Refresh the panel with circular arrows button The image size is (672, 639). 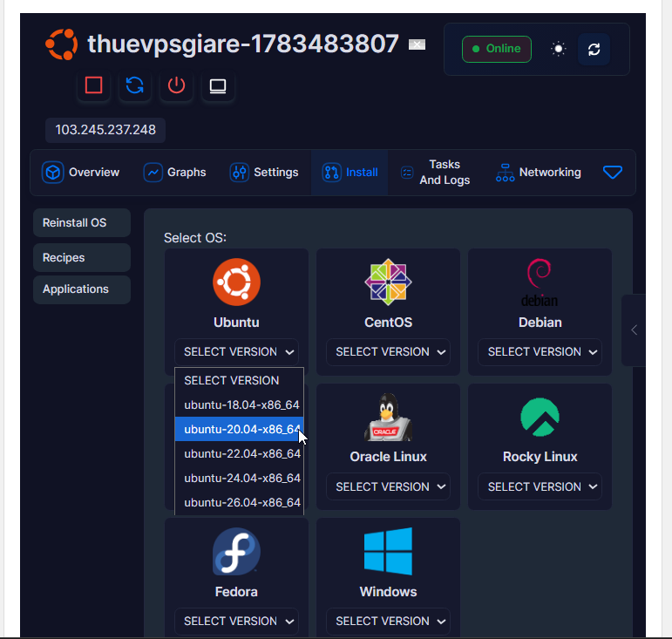click(x=594, y=50)
